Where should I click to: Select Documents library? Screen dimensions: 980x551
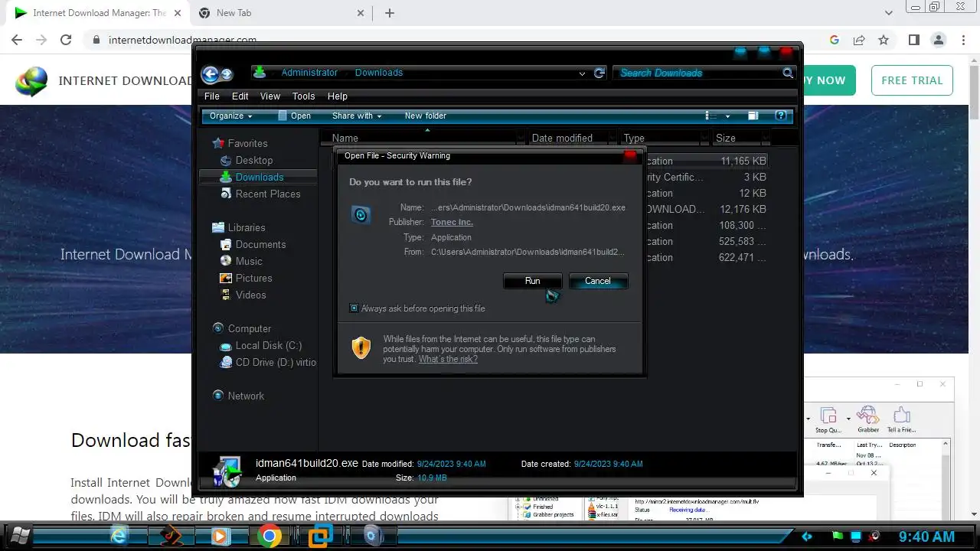coord(253,244)
